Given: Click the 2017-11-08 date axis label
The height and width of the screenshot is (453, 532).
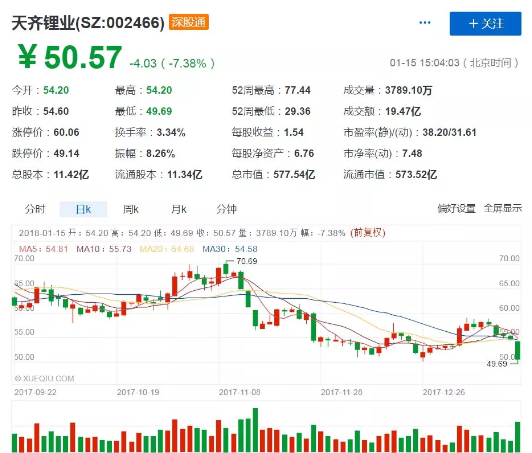Looking at the screenshot, I should [240, 392].
